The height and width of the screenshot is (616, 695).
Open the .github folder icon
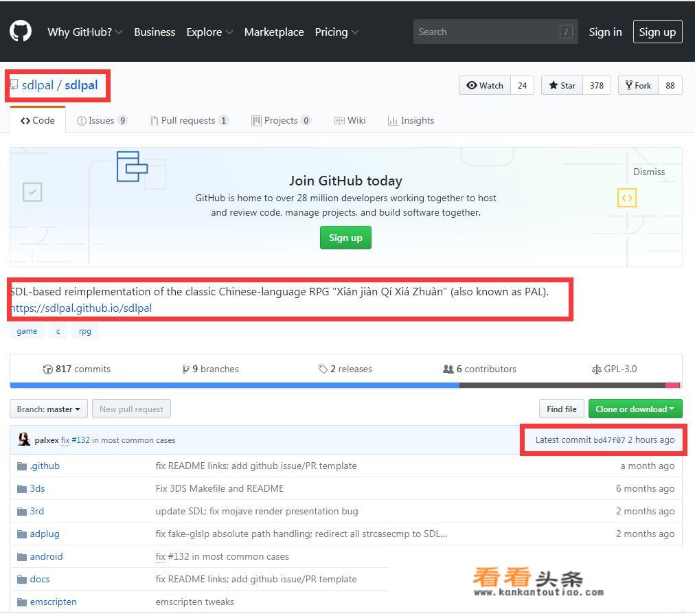pyautogui.click(x=22, y=466)
